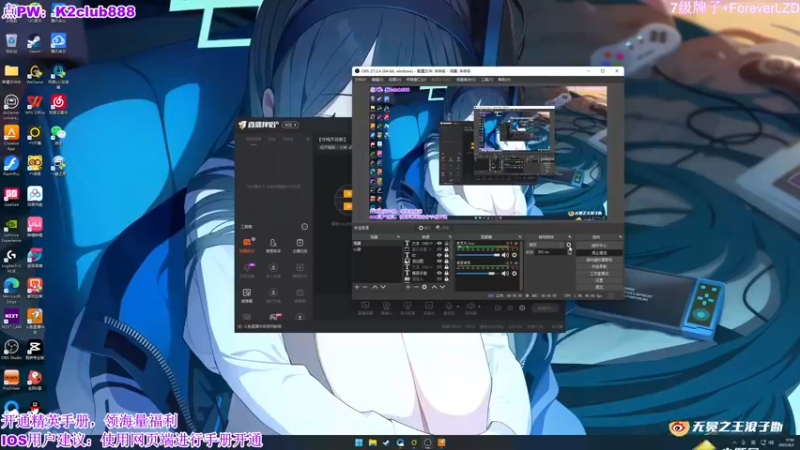Open the File menu in OBS
Image resolution: width=800 pixels, height=450 pixels.
[360, 80]
